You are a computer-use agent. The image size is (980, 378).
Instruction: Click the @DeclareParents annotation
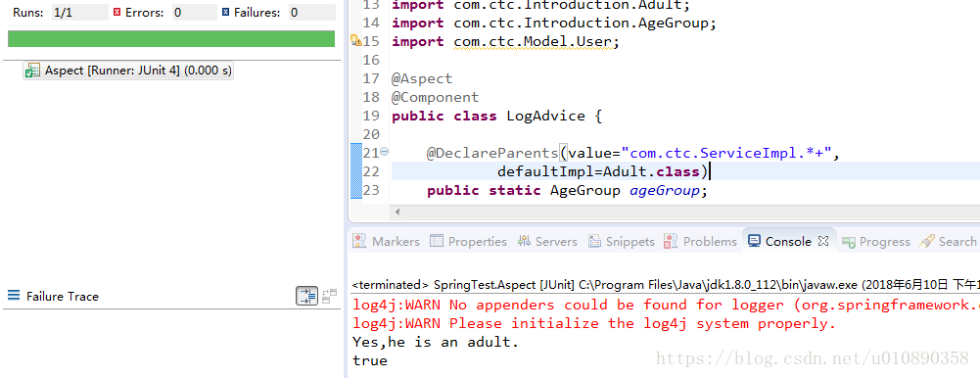pyautogui.click(x=492, y=153)
